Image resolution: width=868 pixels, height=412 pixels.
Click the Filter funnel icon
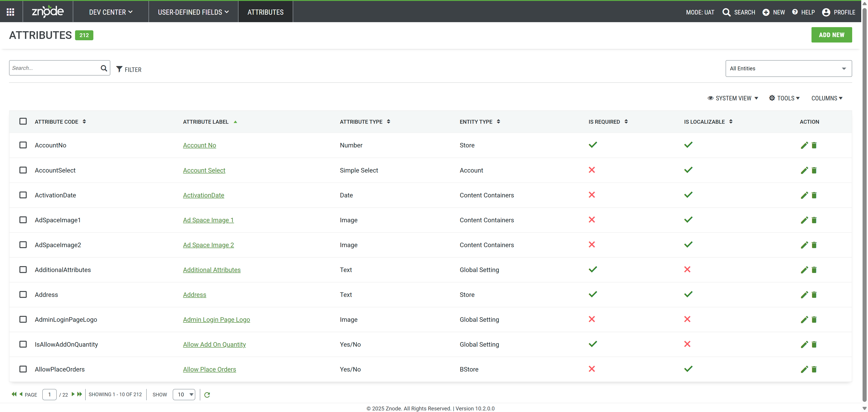tap(119, 69)
